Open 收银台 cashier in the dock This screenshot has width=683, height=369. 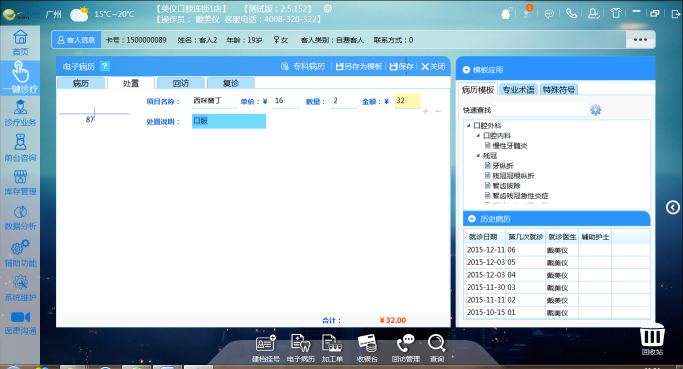coord(367,348)
